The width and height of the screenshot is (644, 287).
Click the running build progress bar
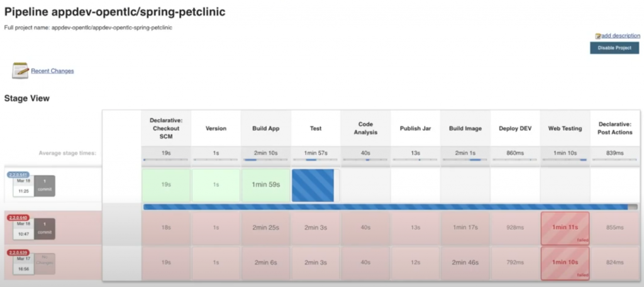(390, 206)
